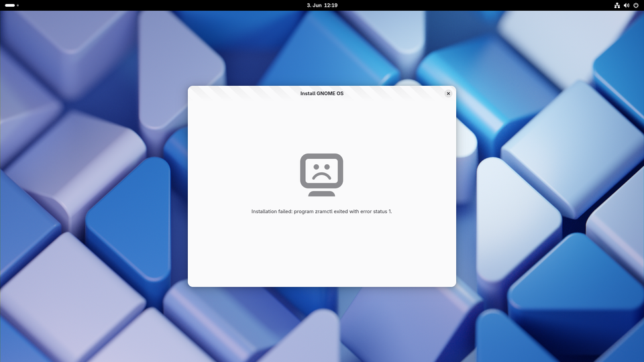Click the sad computer error icon
This screenshot has width=644, height=362.
(321, 172)
